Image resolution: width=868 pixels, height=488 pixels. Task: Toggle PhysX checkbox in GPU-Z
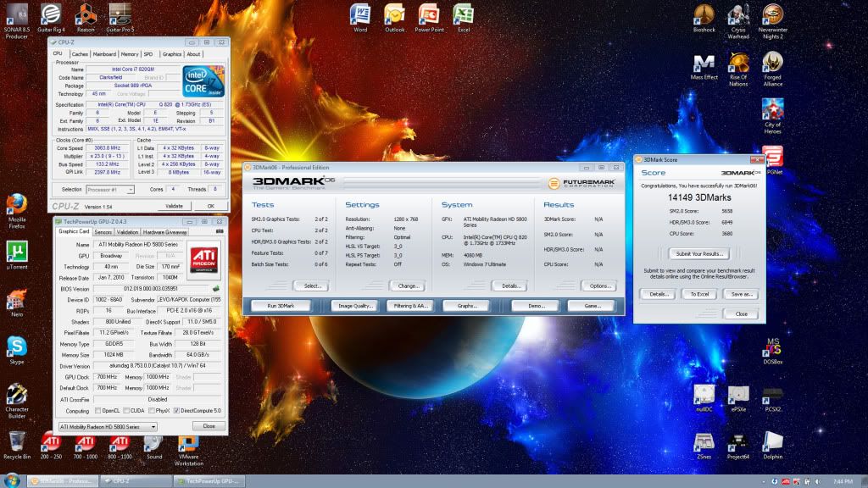[x=151, y=411]
